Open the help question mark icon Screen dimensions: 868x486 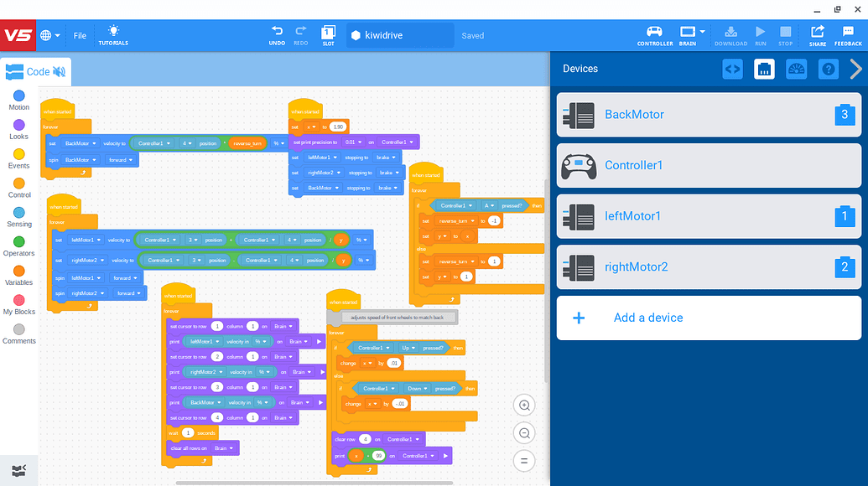pyautogui.click(x=828, y=70)
